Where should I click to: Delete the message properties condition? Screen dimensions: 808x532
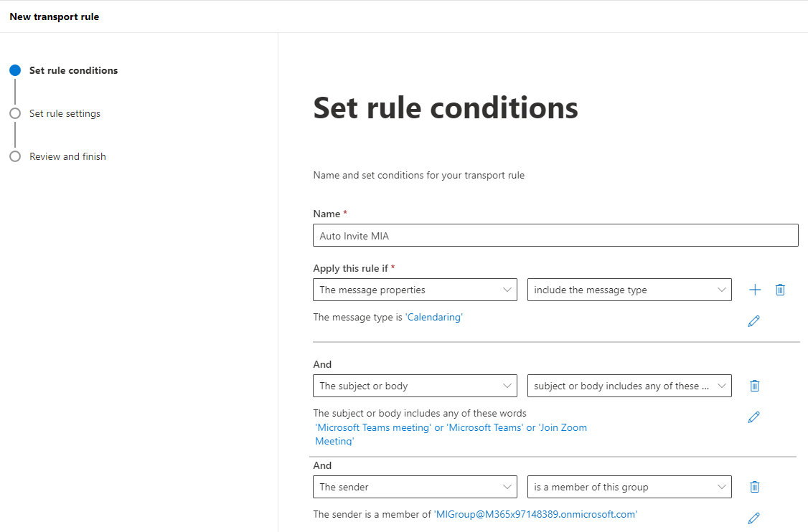(780, 290)
